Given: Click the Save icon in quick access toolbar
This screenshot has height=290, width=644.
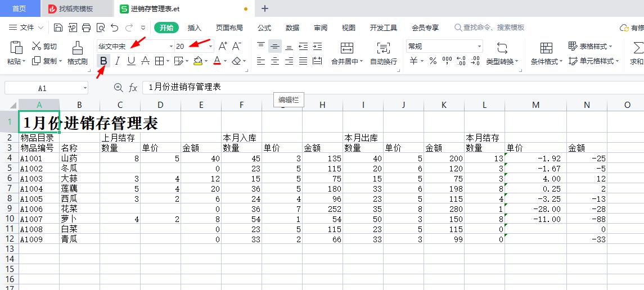Looking at the screenshot, I should (x=58, y=28).
